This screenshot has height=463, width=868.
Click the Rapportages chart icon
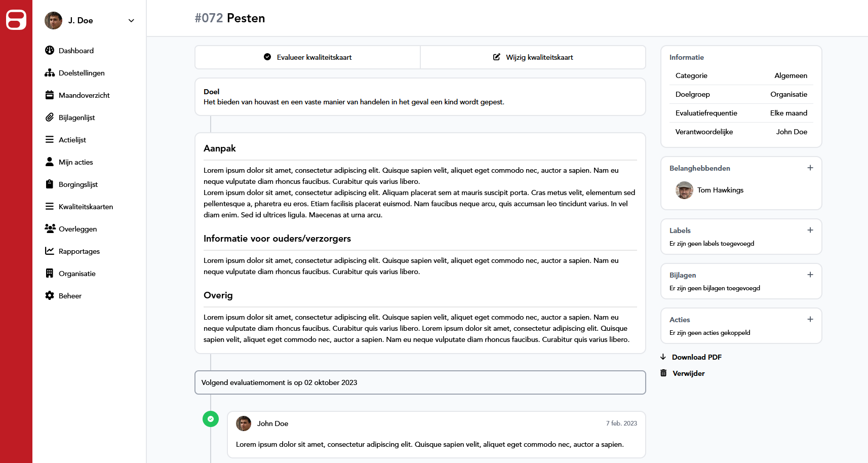click(50, 251)
